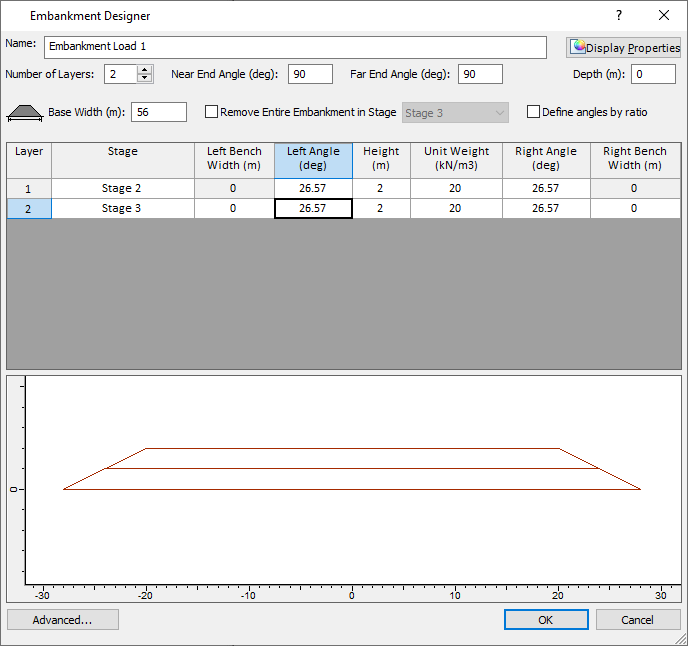Click the Name input field
This screenshot has width=688, height=646.
[295, 47]
